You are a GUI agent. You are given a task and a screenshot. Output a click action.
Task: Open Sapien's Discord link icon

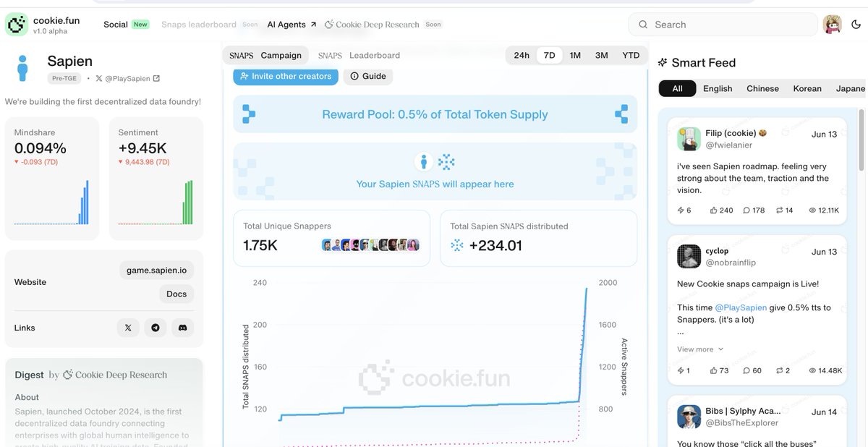[x=183, y=328]
